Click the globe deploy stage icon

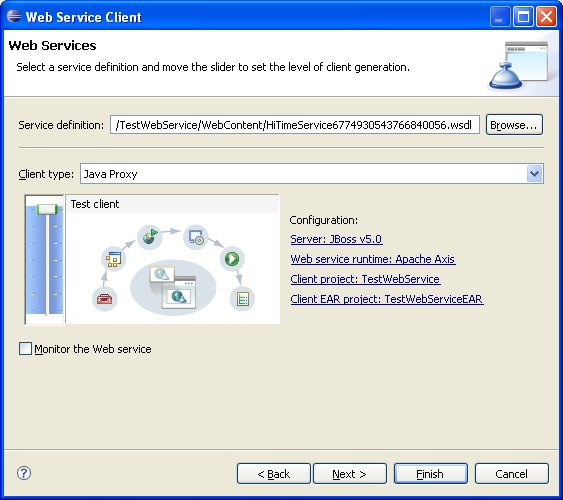pos(149,237)
